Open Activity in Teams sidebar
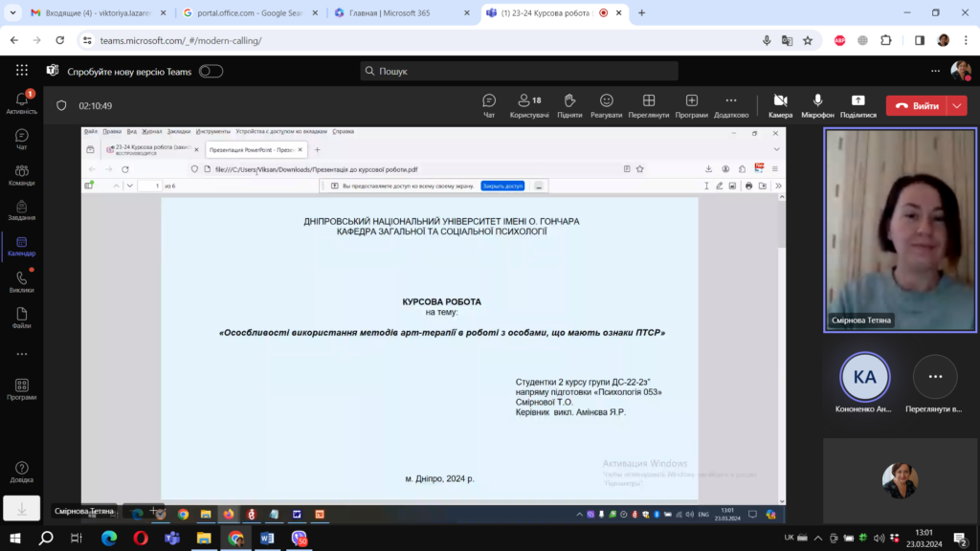Viewport: 980px width, 551px height. pyautogui.click(x=21, y=102)
